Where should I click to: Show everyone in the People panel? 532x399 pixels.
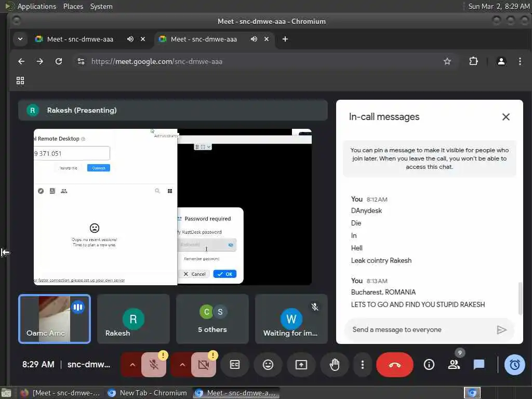[454, 365]
